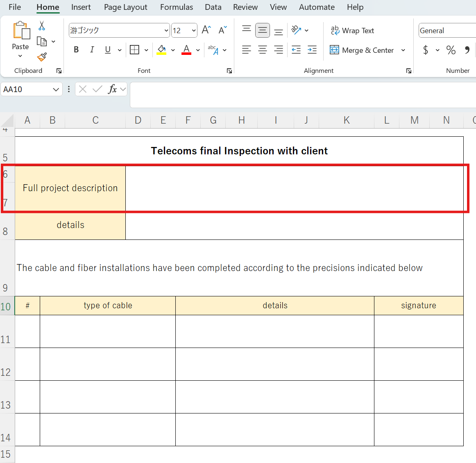Open the Merge & Center dropdown arrow
This screenshot has width=476, height=463.
403,50
